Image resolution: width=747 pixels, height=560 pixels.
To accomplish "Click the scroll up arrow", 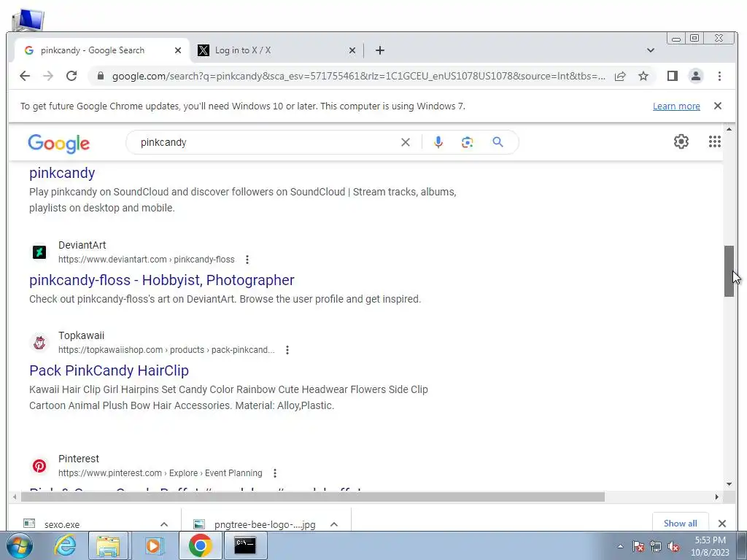I will [x=729, y=129].
